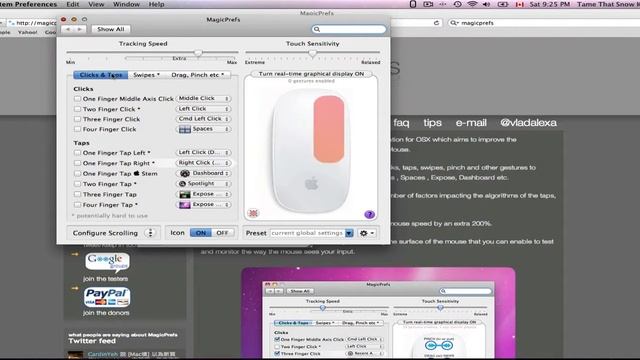Click the browser search field containing magicprefs
This screenshot has height=360, width=640.
544,23
